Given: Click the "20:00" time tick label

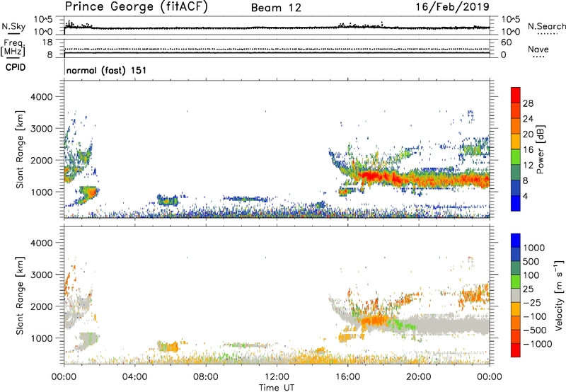Looking at the screenshot, I should coord(418,377).
